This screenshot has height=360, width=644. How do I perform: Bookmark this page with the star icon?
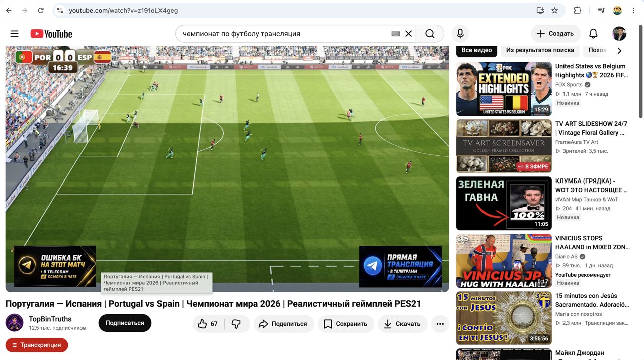click(x=554, y=10)
